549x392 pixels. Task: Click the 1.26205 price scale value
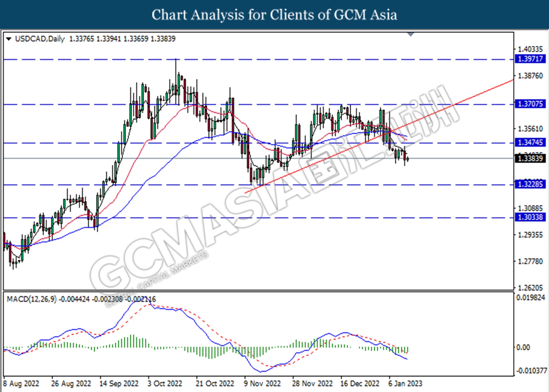(x=530, y=288)
